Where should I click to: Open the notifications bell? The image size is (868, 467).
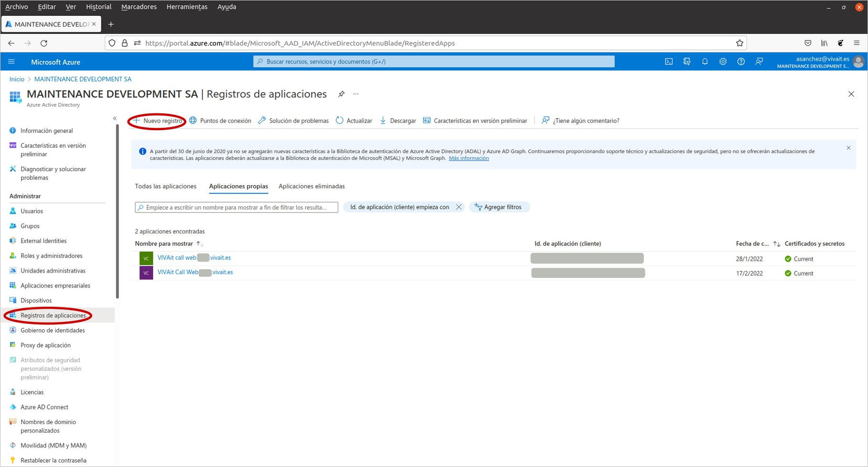705,61
